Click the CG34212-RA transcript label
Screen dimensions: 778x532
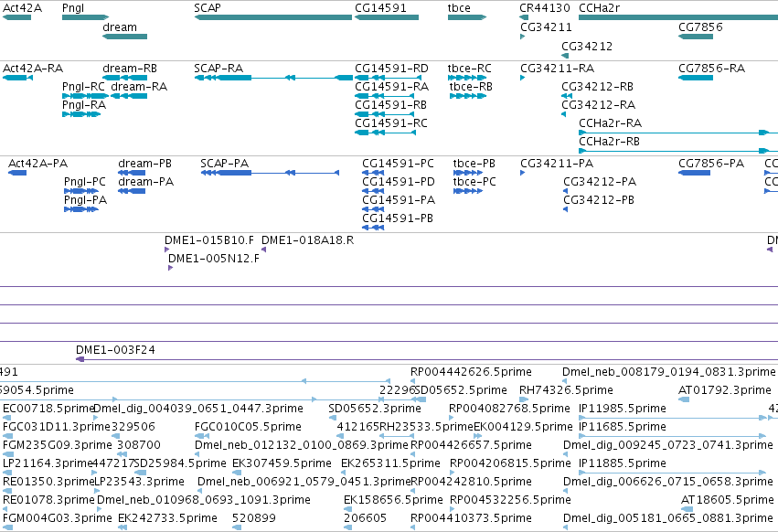(599, 105)
